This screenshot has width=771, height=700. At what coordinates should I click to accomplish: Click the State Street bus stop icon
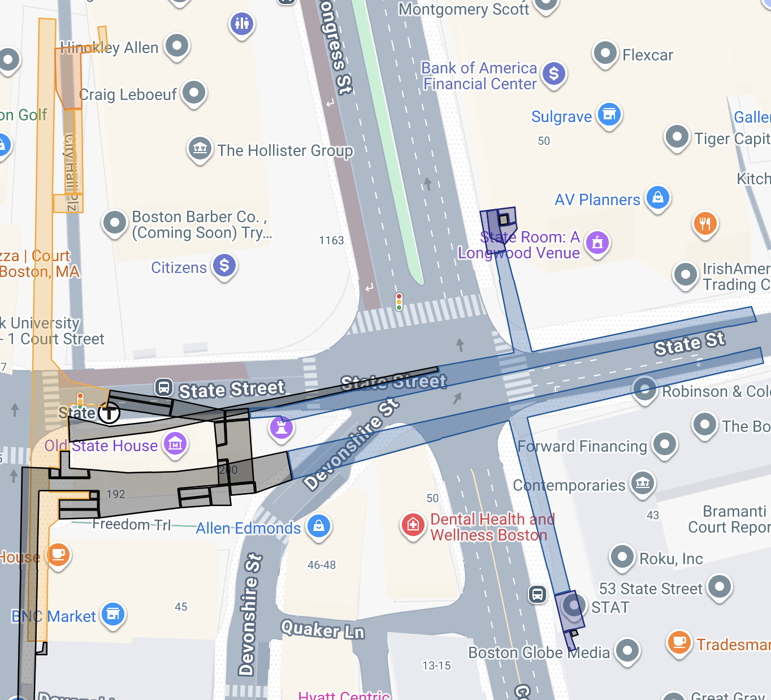point(164,388)
